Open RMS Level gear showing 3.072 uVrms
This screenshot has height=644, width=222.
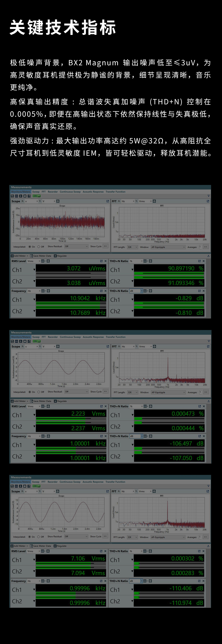(48, 261)
